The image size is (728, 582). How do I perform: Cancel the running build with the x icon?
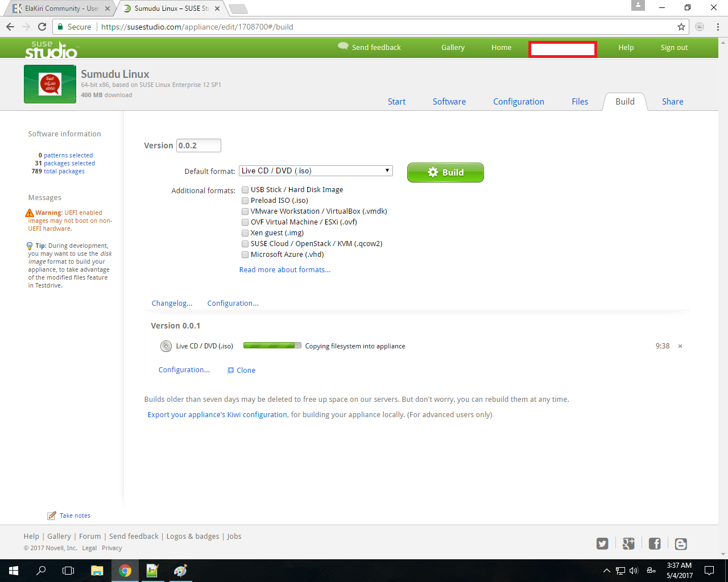(x=680, y=346)
